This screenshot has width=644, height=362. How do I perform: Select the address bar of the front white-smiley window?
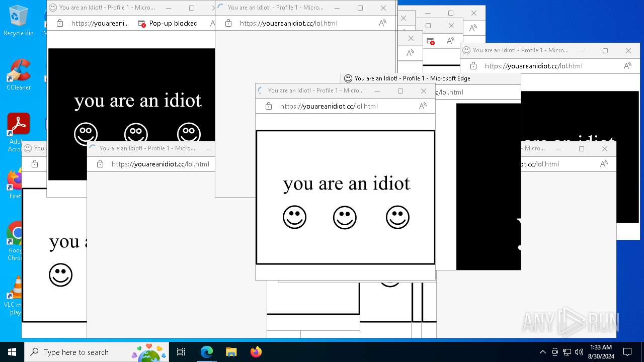click(x=329, y=106)
